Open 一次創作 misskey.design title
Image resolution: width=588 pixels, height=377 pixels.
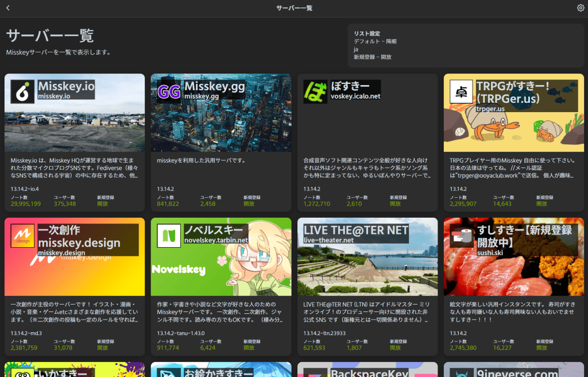pyautogui.click(x=79, y=236)
